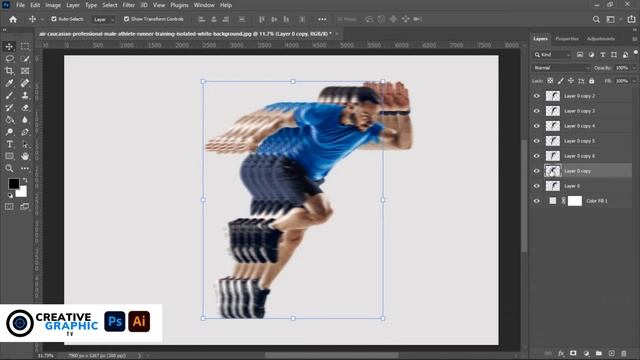Open the Normal blend mode dropdown
640x360 pixels.
coord(561,68)
